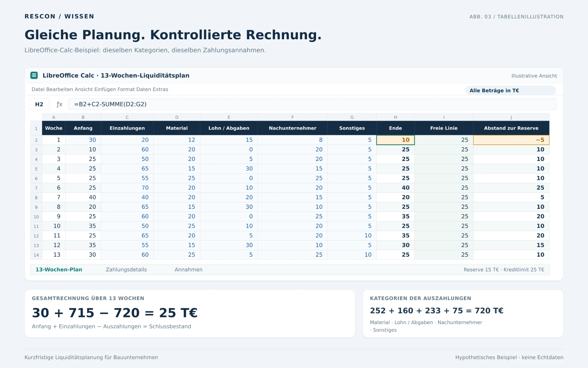Click the Name Box showing H2
Screen dimensions: 588x368
click(39, 104)
